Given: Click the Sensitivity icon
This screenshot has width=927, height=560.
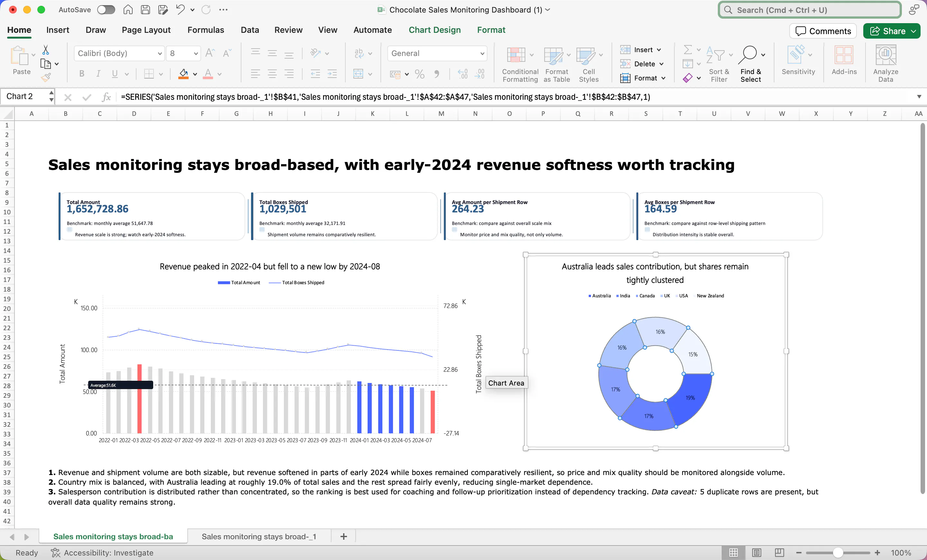Looking at the screenshot, I should [x=798, y=60].
